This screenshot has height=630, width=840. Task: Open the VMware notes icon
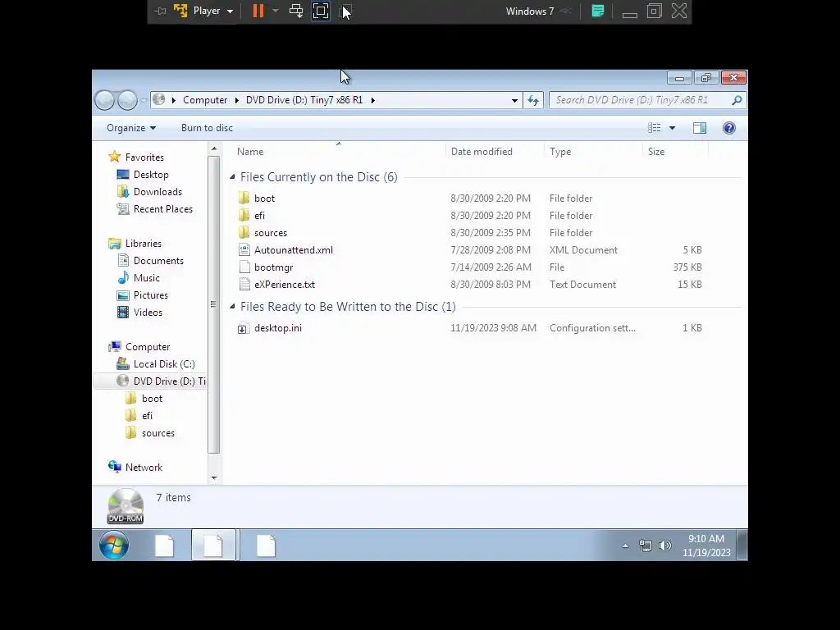point(598,11)
